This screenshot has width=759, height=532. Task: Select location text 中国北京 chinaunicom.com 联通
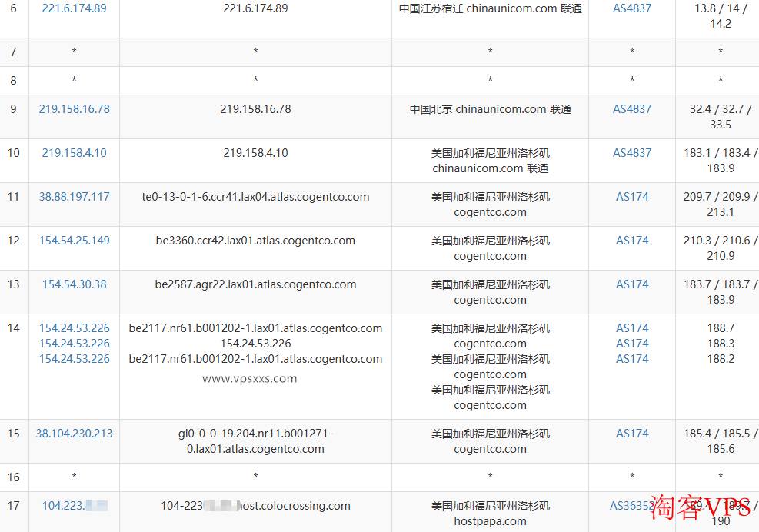491,109
